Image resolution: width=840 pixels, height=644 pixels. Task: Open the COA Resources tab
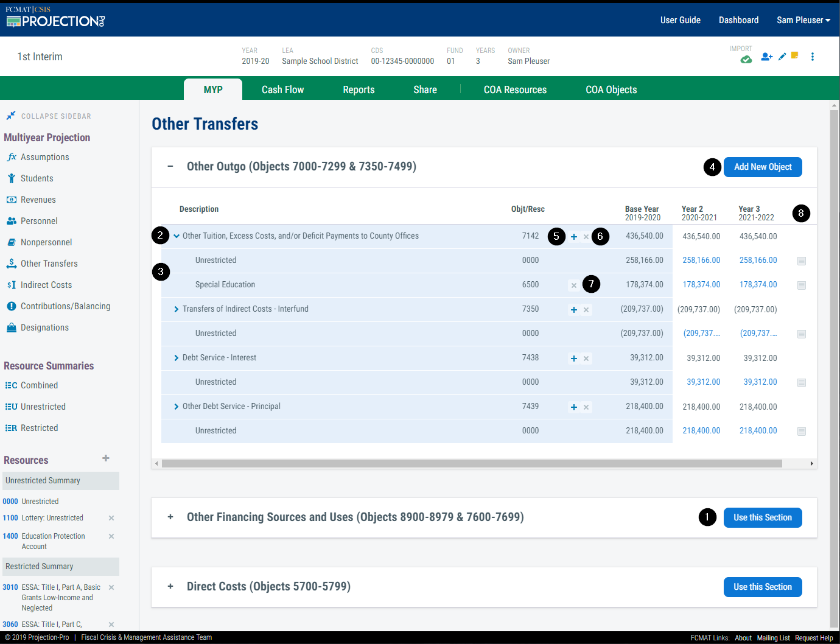coord(515,89)
